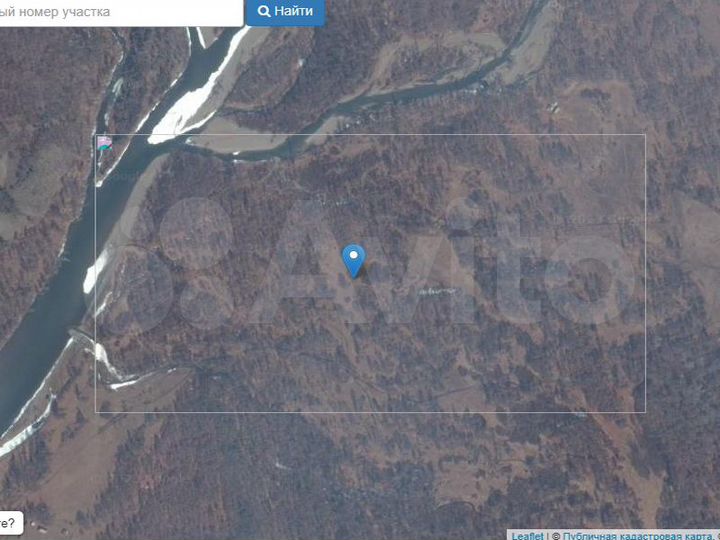Focus the cadastral parcel number input field
Viewport: 720px width, 540px height.
tap(121, 12)
